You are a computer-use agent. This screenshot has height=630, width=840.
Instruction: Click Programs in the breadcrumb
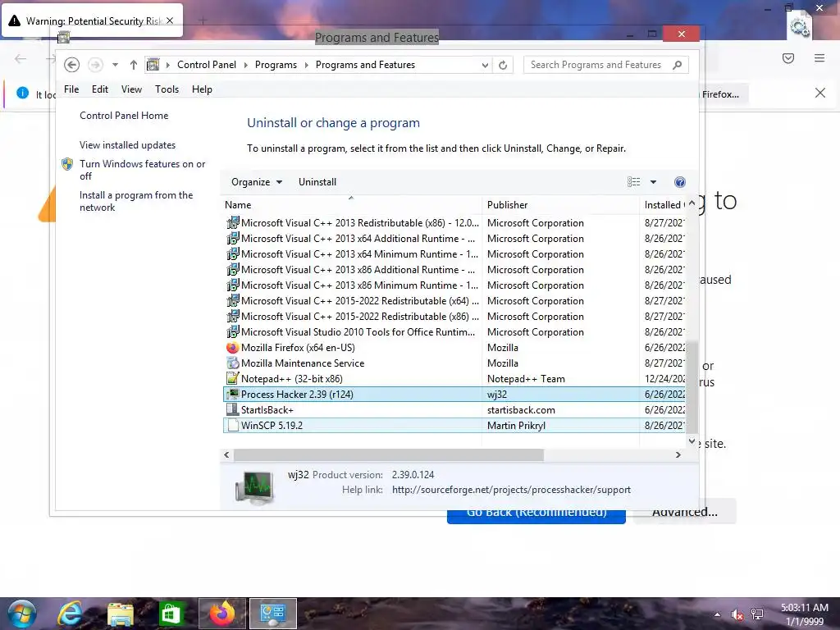click(276, 65)
